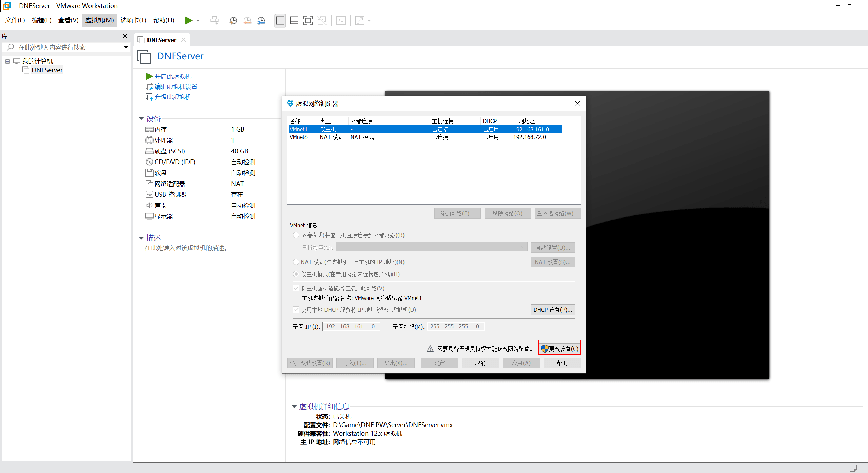Open the 虚拟机(M) menu
Viewport: 868px width, 473px height.
pos(99,20)
